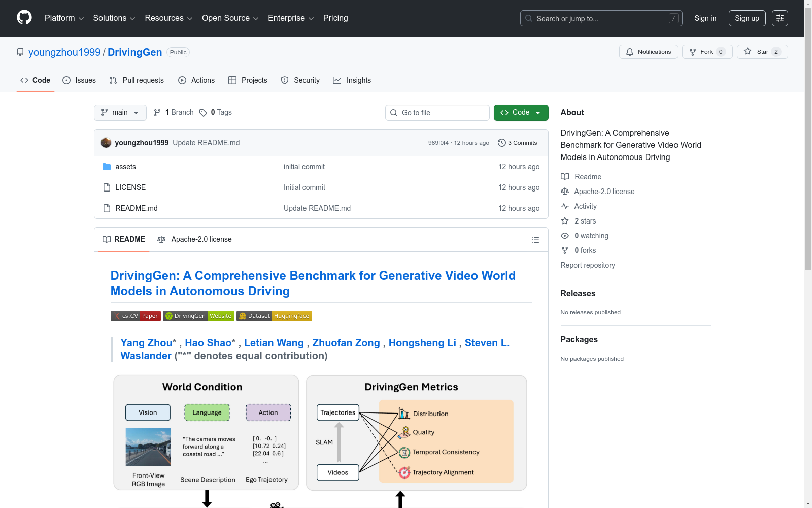Expand the Platform menu
This screenshot has height=508, width=812.
tap(64, 18)
